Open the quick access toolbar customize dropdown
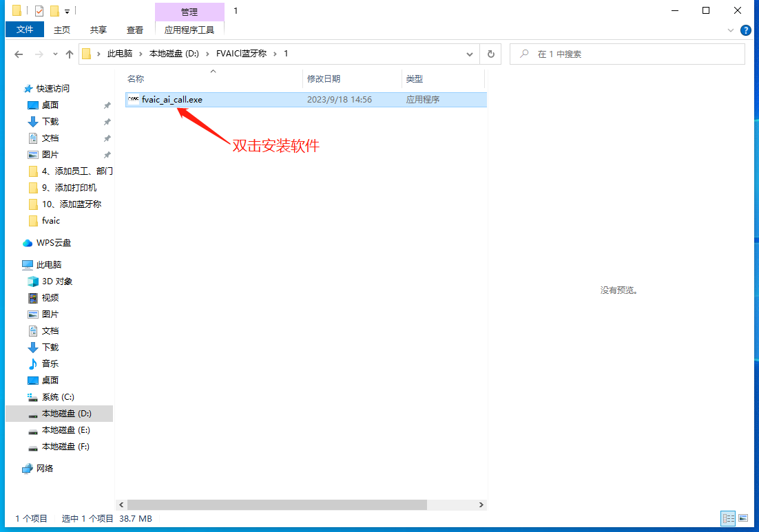The width and height of the screenshot is (759, 532). click(67, 12)
